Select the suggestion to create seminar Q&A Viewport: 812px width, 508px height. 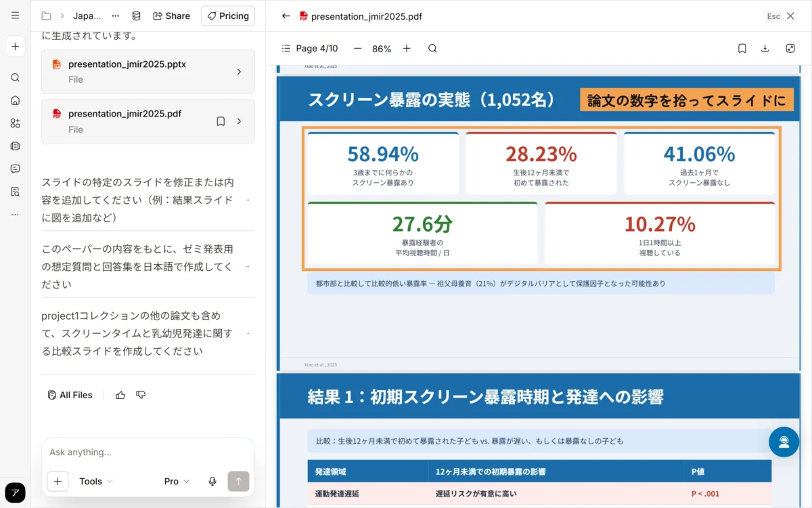tap(148, 266)
